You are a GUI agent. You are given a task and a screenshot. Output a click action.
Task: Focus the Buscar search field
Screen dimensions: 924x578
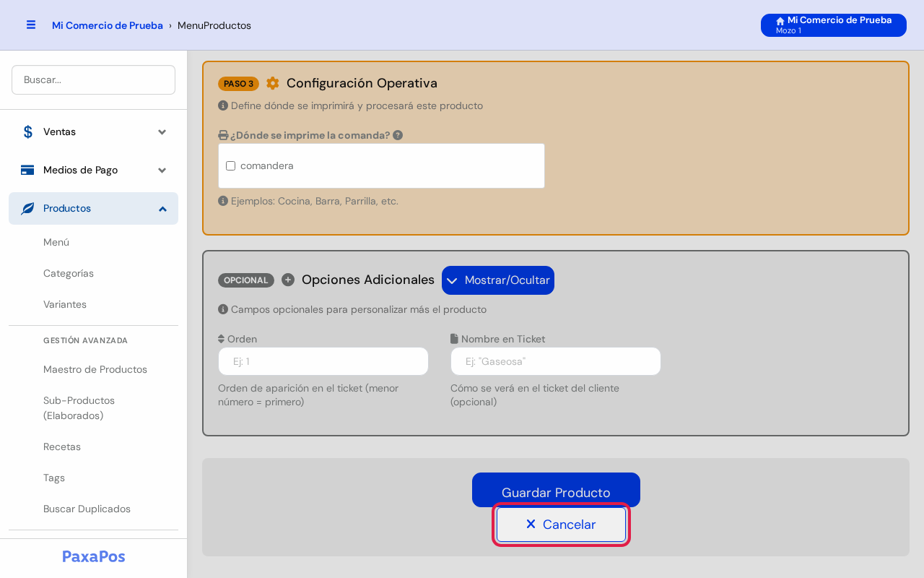pos(93,79)
